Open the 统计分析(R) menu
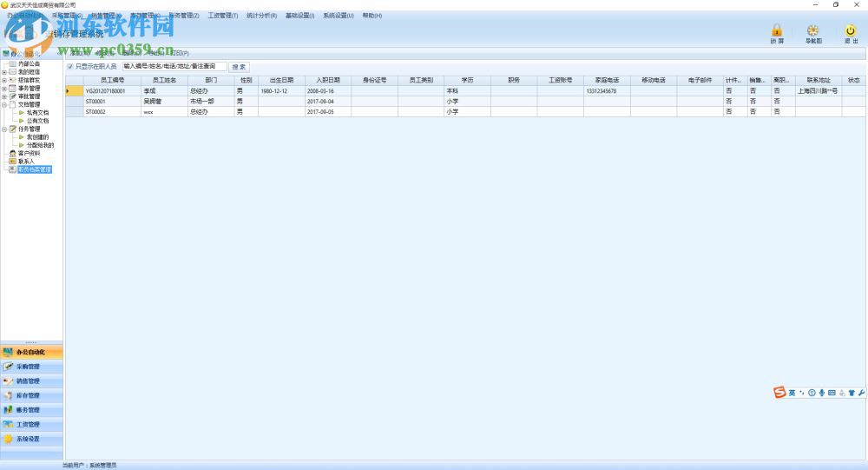Screen dimensions: 868x470 (262, 16)
